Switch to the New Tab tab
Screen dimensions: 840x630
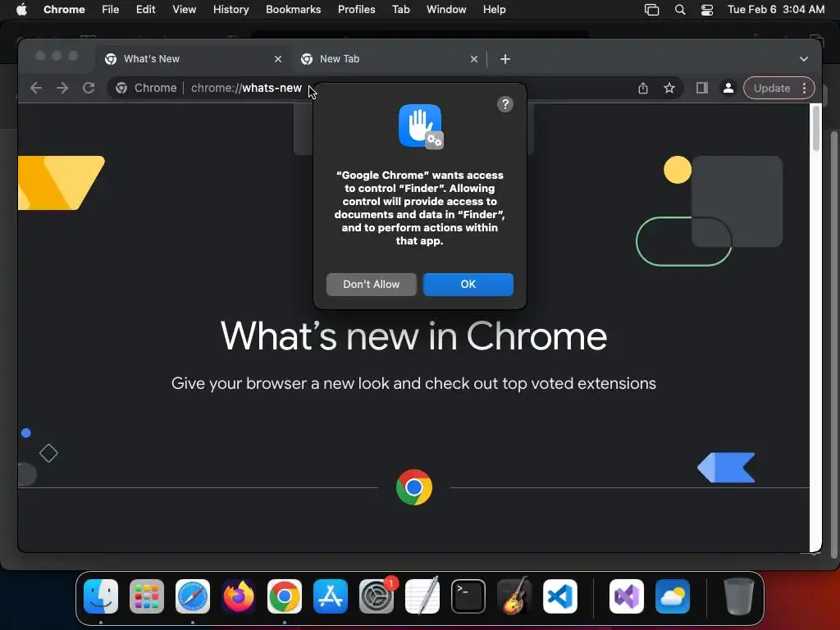click(390, 59)
